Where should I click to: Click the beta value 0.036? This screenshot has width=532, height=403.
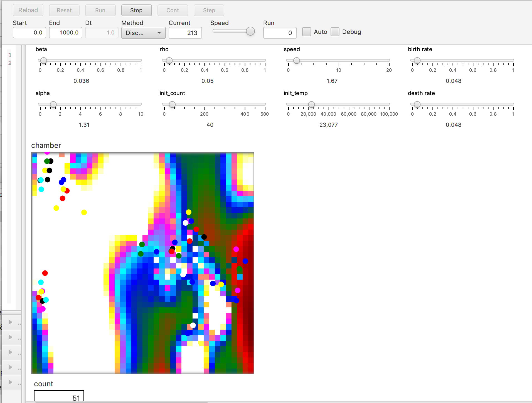81,81
